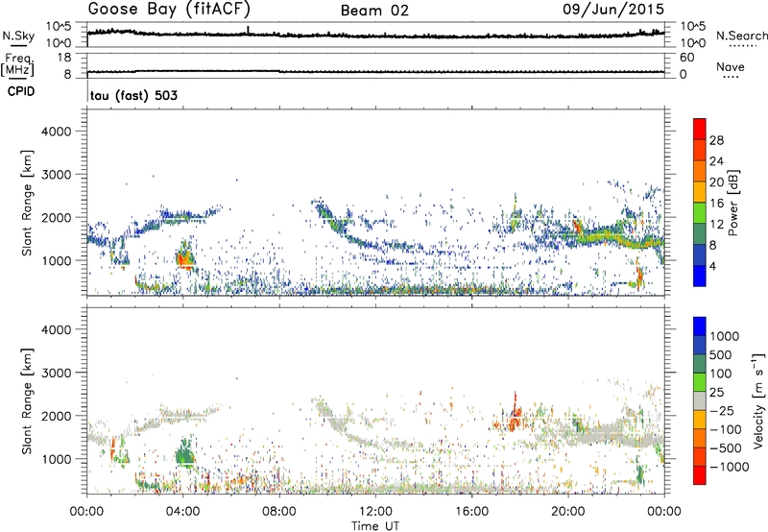Click the Nave dotted line legend sample
Screen dimensions: 768x532
pos(731,77)
